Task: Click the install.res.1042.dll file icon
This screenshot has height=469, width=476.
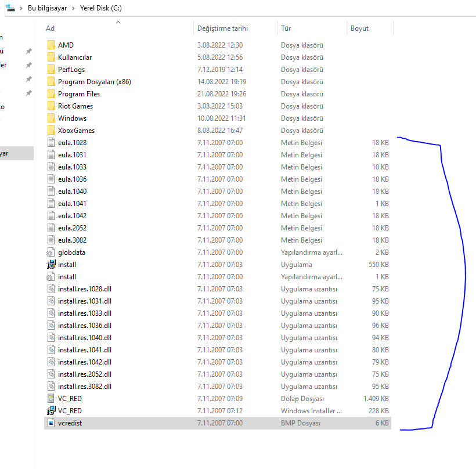Action: click(51, 362)
